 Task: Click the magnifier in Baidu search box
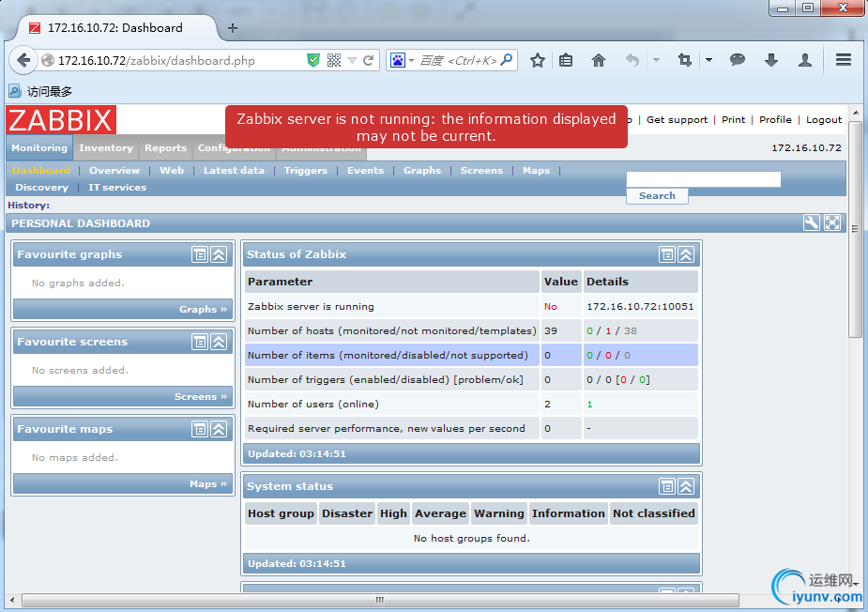pos(507,60)
